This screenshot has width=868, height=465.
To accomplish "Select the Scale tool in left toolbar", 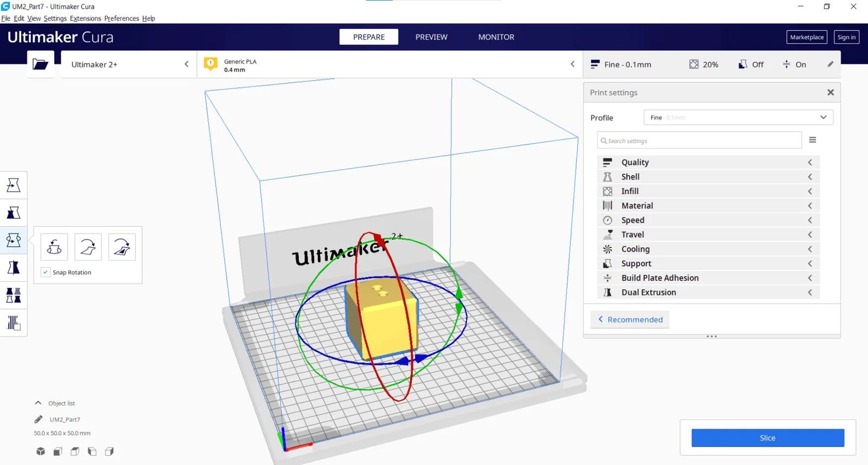I will tap(14, 212).
